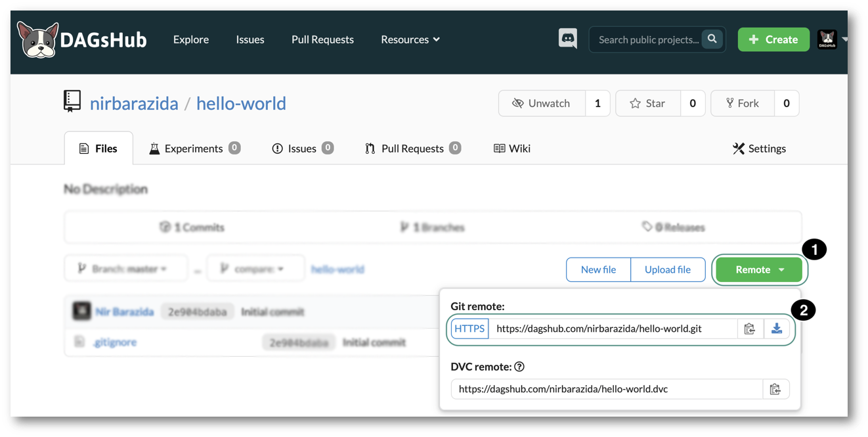Copy the Git remote URL to clipboard
The image size is (868, 437).
pos(750,328)
